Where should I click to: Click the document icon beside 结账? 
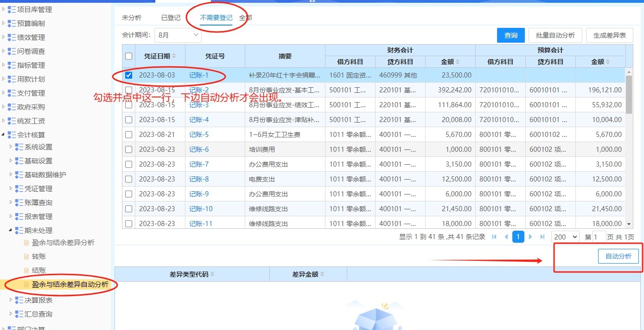pos(26,271)
